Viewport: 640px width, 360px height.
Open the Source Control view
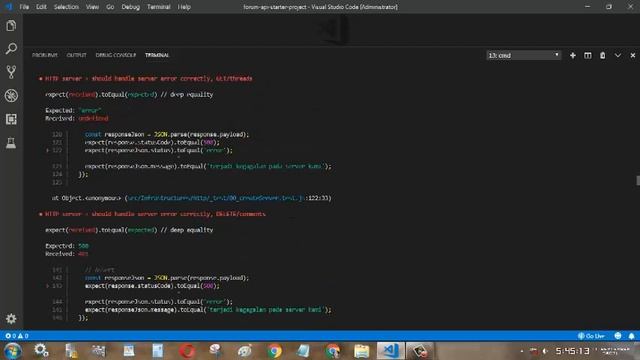coord(11,72)
